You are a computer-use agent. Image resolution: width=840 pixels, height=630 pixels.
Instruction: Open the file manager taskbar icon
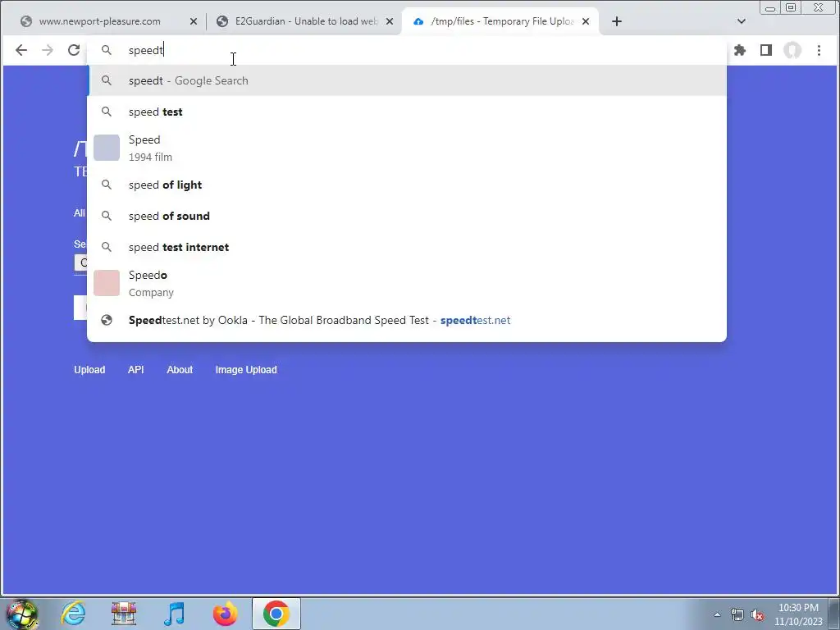click(x=124, y=614)
